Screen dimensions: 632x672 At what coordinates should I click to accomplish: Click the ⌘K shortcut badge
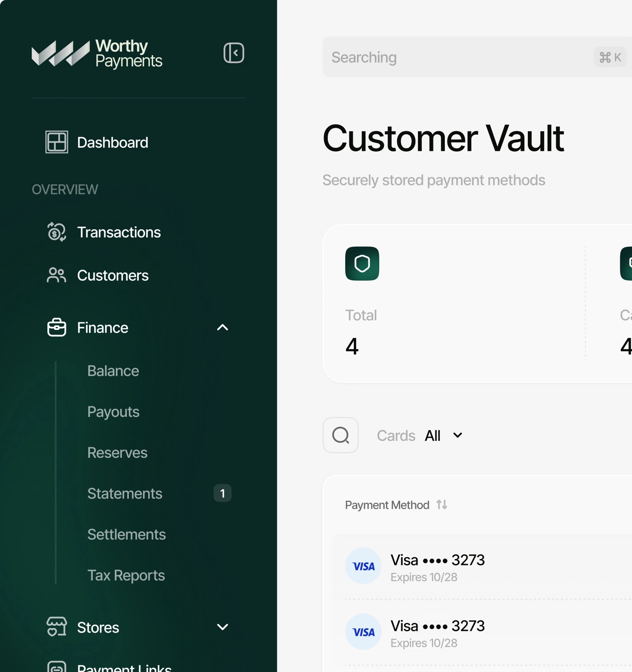point(610,57)
